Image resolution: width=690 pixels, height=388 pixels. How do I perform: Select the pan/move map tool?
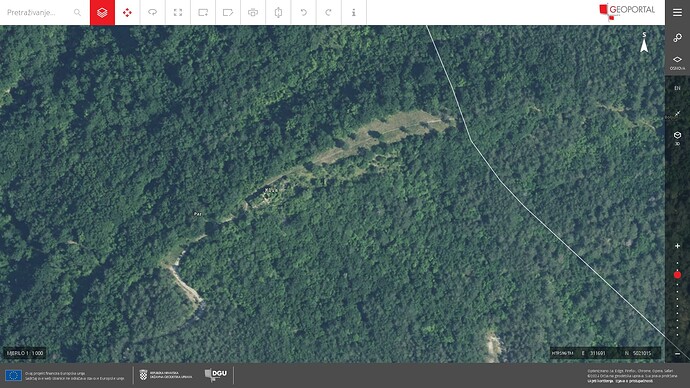(x=127, y=12)
